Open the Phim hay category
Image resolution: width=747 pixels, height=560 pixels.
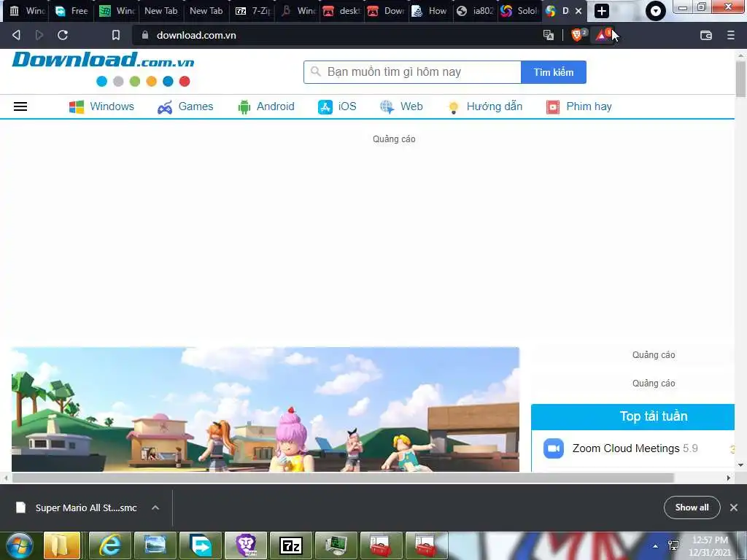click(578, 106)
